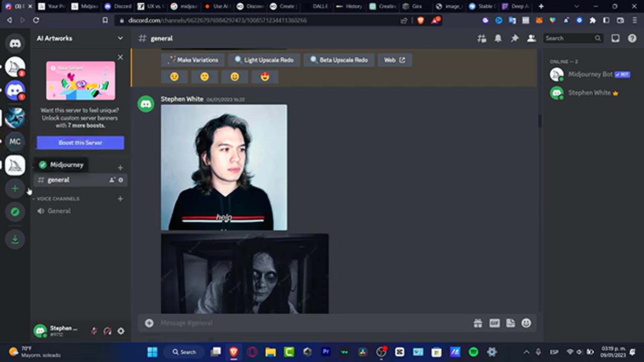Click Boost this Server button
The width and height of the screenshot is (644, 362).
tap(80, 143)
